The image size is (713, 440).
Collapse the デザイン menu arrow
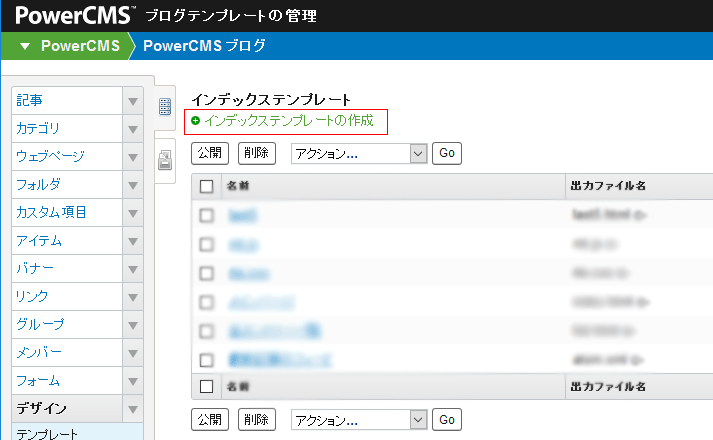[x=133, y=409]
